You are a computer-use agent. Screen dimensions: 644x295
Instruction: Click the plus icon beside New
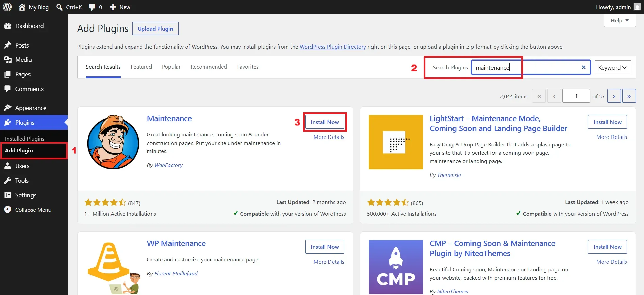pos(113,7)
